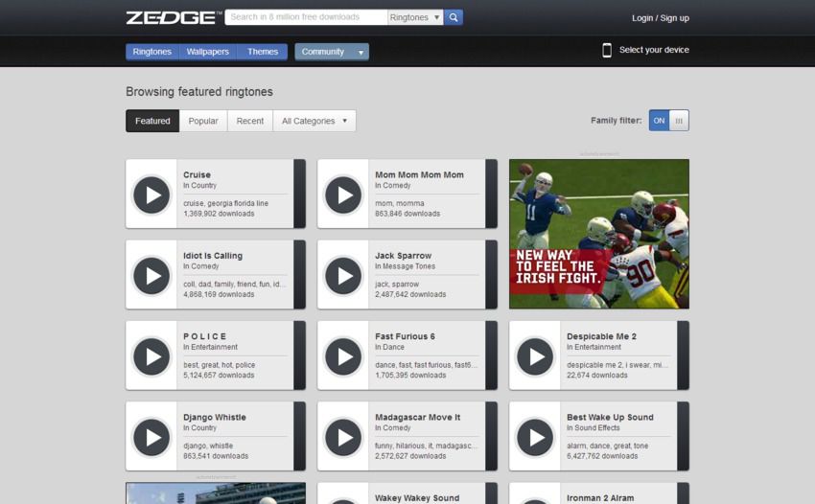
Task: Play the Cruise ringtone
Action: [151, 195]
